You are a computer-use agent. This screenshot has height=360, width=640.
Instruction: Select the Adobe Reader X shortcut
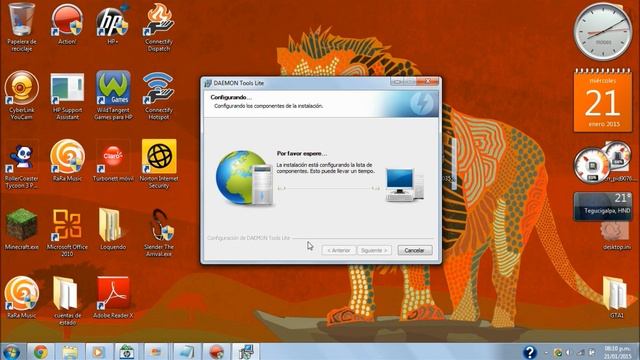click(113, 298)
